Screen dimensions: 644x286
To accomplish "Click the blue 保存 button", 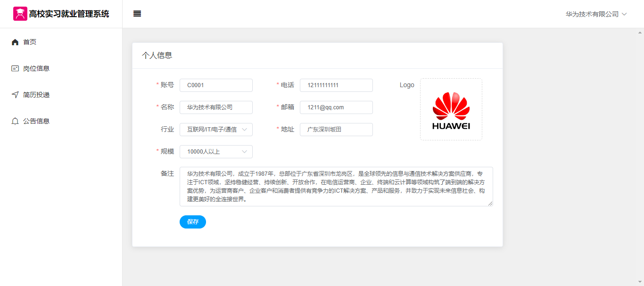I will [x=193, y=222].
